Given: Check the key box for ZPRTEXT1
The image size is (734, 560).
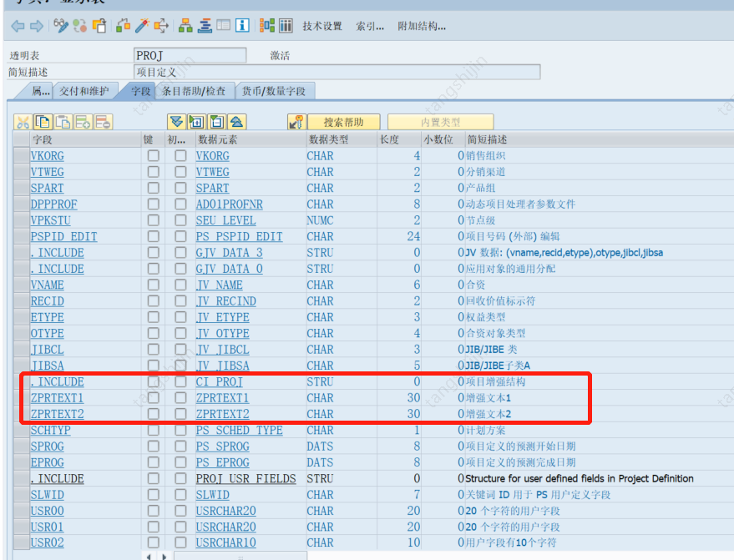Looking at the screenshot, I should [x=152, y=398].
